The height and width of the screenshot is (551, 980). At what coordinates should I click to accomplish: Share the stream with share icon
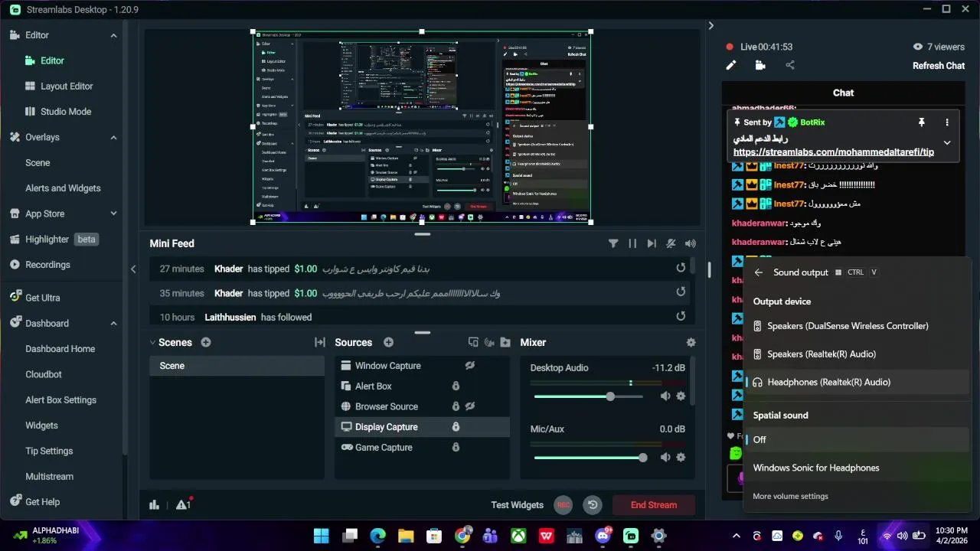[x=790, y=66]
